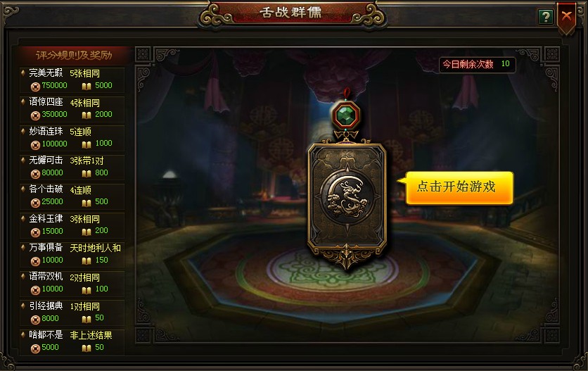The height and width of the screenshot is (371, 588).
Task: Close the 舌战群儒 window
Action: click(566, 16)
